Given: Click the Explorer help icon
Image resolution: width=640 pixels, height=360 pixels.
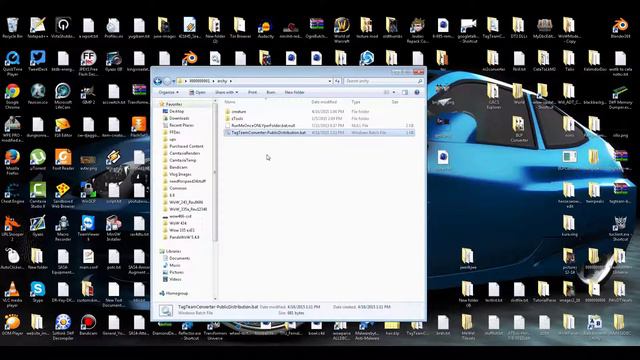Looking at the screenshot, I should pos(417,92).
